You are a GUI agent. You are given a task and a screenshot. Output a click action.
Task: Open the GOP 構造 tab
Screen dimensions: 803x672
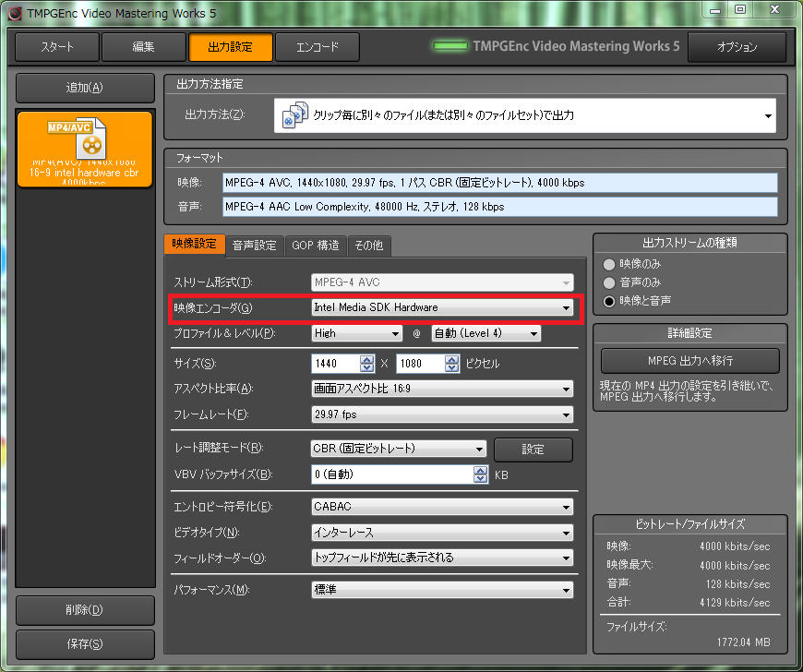pyautogui.click(x=316, y=246)
